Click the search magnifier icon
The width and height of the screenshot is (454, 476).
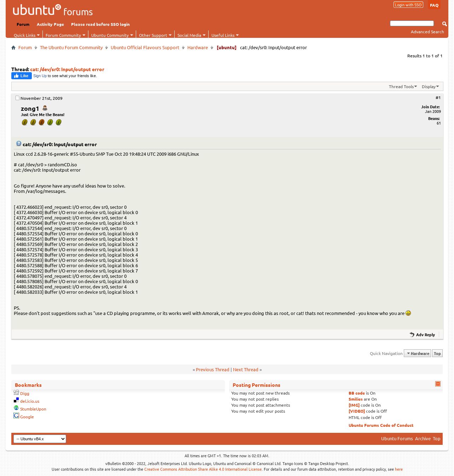[444, 24]
